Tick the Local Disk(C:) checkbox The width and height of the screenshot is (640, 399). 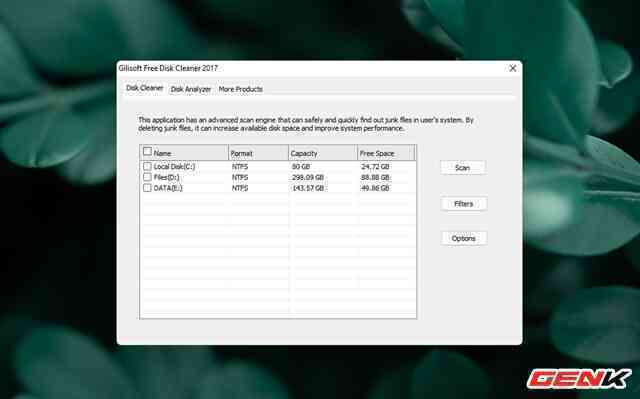click(147, 166)
